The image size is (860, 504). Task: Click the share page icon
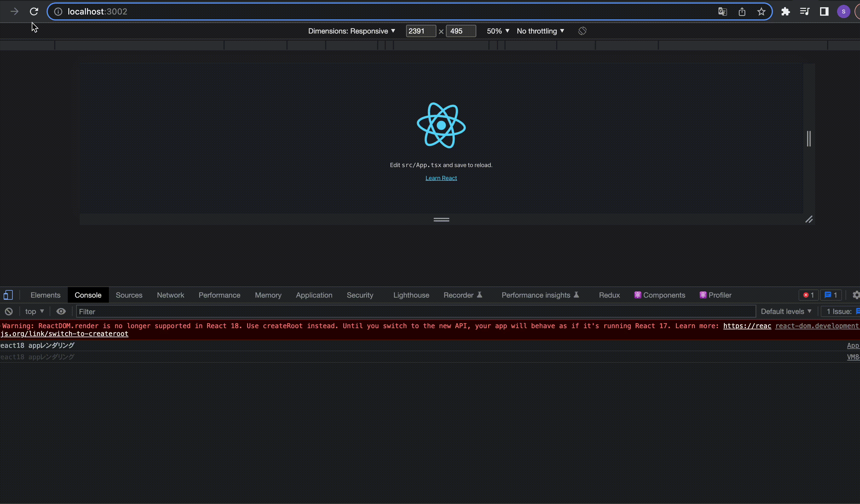point(742,11)
